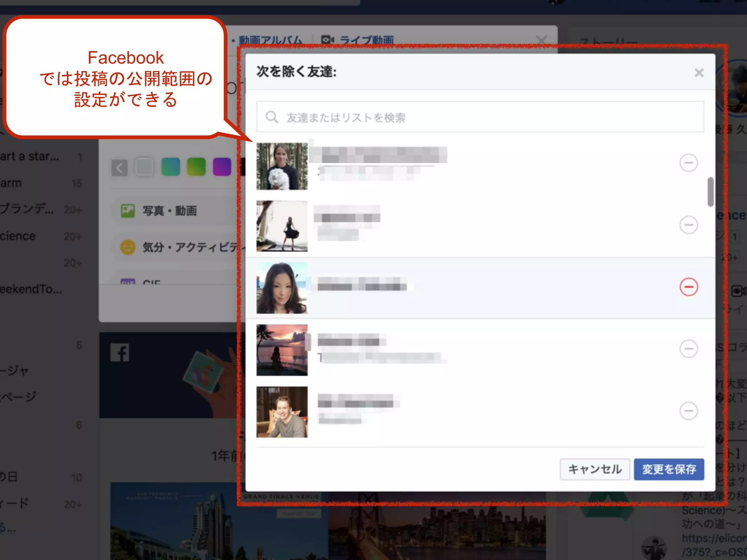Click the smiley icon for 気分・アクティビティ
Image resolution: width=747 pixels, height=560 pixels.
128,248
